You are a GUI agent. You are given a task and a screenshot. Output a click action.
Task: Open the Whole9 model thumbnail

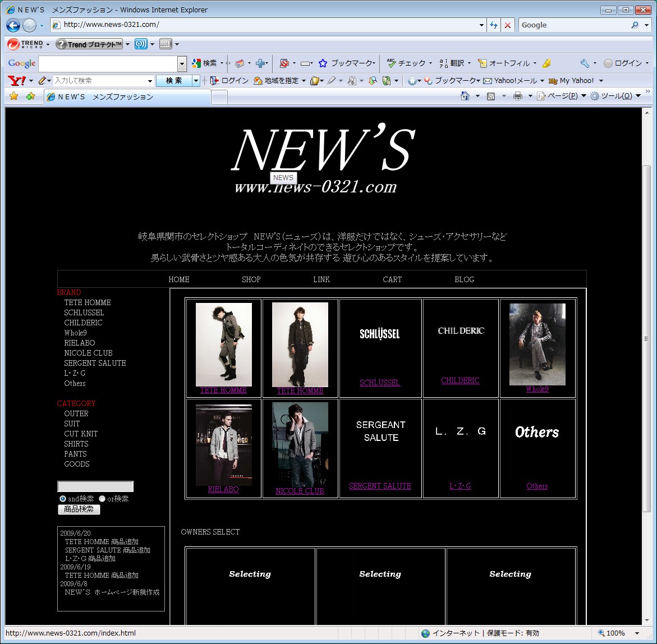pos(537,344)
